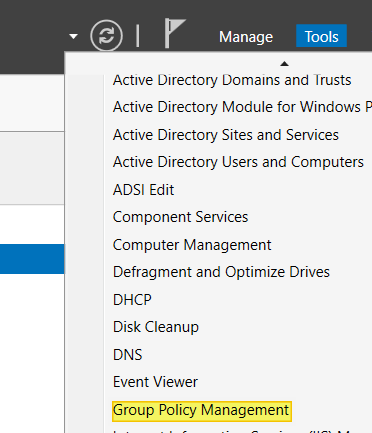Select Defragment and Optimize Drives
The image size is (372, 433).
coord(221,272)
